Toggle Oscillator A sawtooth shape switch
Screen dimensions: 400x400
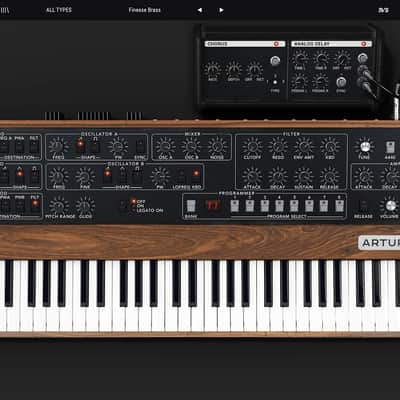pyautogui.click(x=80, y=146)
